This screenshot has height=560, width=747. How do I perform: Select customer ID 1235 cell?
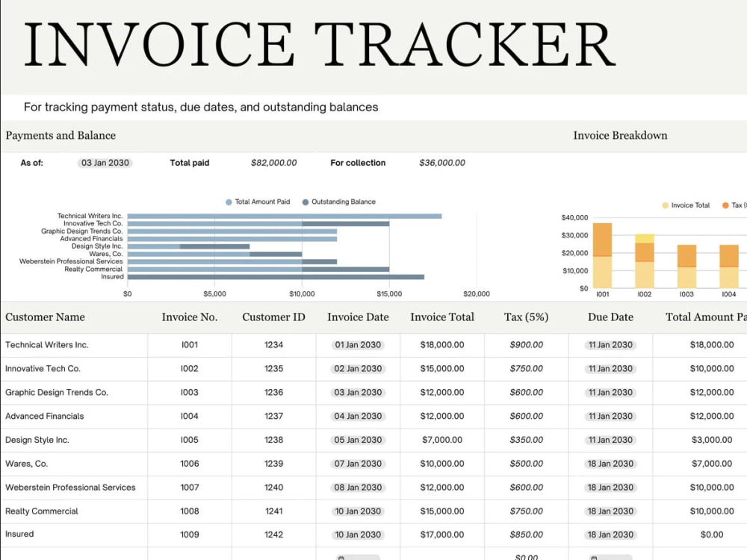pos(274,369)
